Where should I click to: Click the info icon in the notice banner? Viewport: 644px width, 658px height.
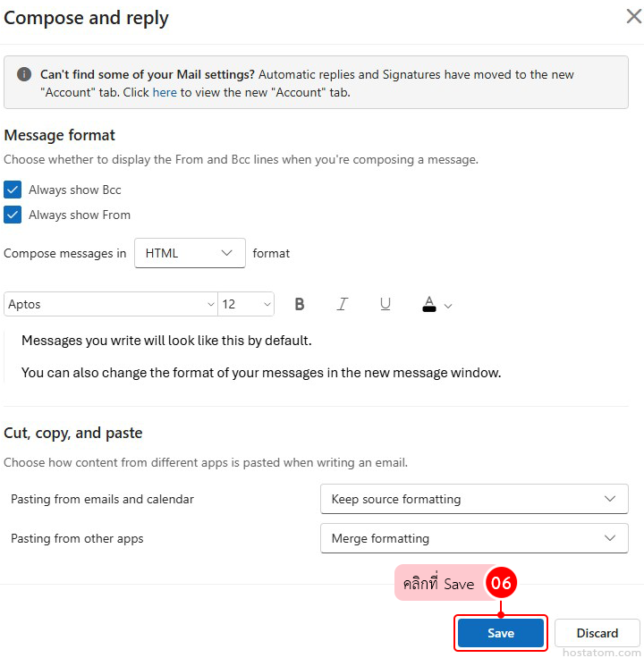point(24,74)
